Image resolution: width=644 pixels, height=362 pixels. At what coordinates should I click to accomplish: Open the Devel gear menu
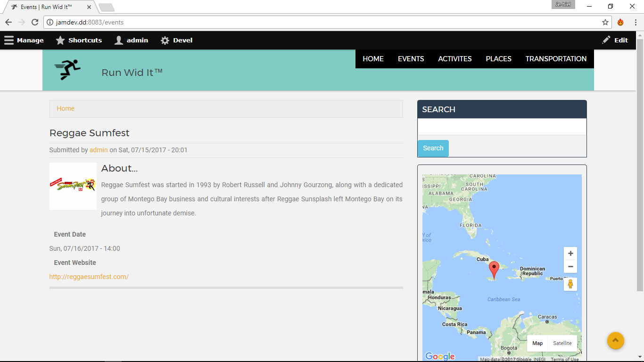pos(176,41)
